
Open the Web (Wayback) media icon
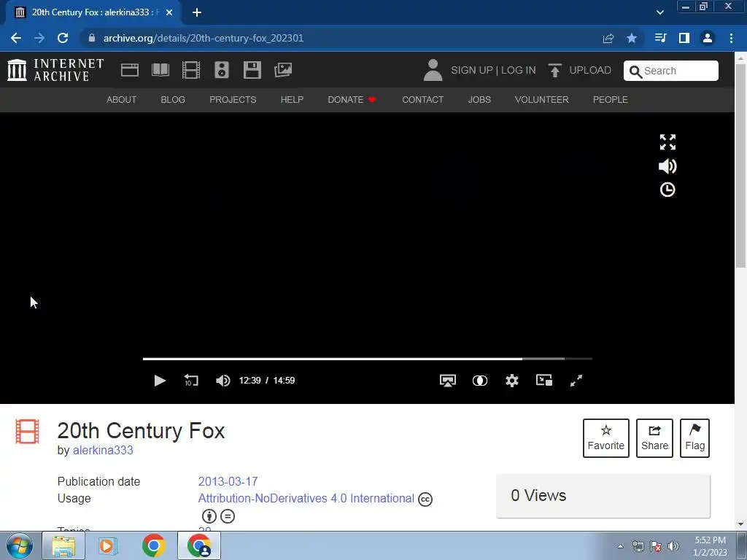(x=130, y=70)
